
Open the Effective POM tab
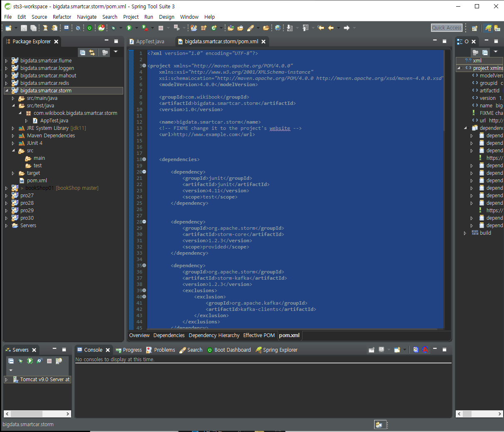[x=259, y=335]
